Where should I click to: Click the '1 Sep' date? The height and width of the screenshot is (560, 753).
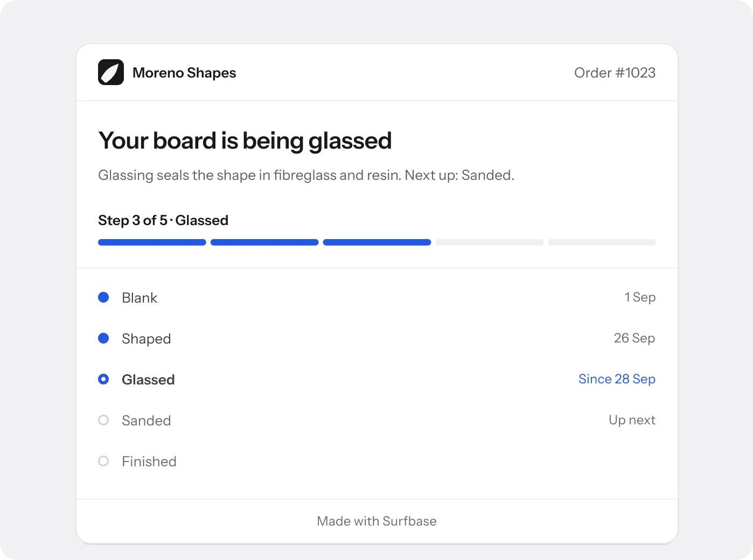click(x=640, y=297)
